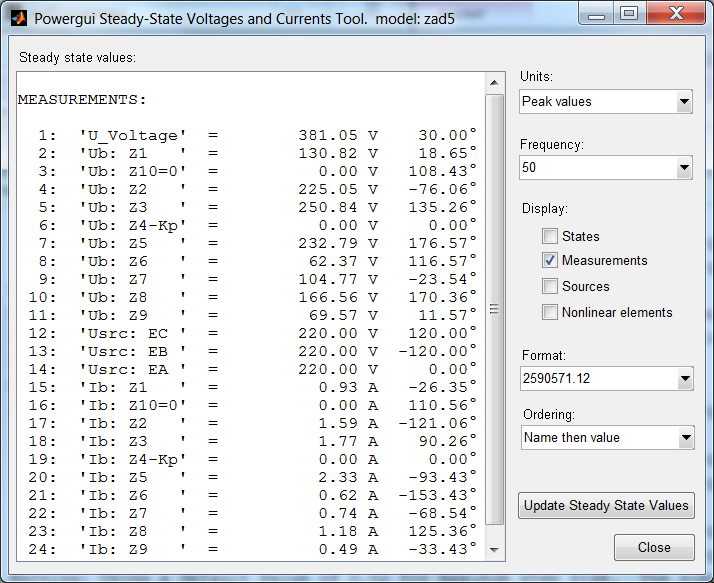The width and height of the screenshot is (714, 583).
Task: Click the 'Ib: Z10=0' measurement row
Action: (x=253, y=405)
